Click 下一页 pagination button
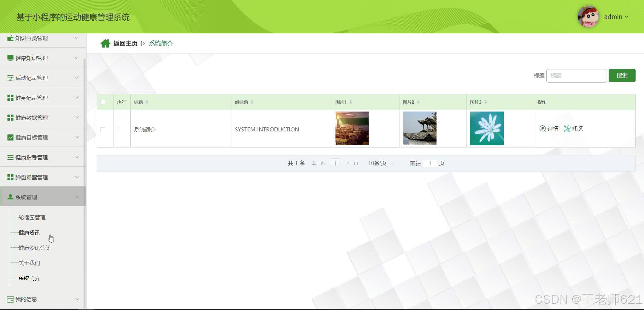Image resolution: width=644 pixels, height=310 pixels. click(352, 163)
